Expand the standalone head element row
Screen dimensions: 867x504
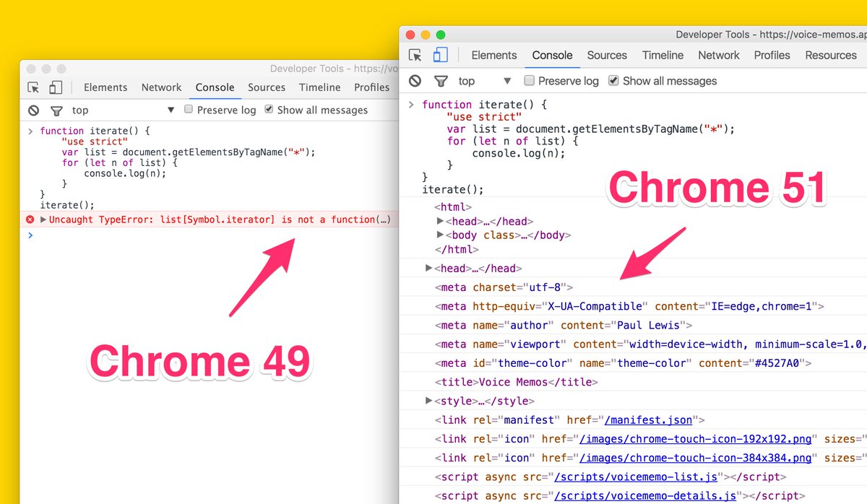pyautogui.click(x=429, y=268)
